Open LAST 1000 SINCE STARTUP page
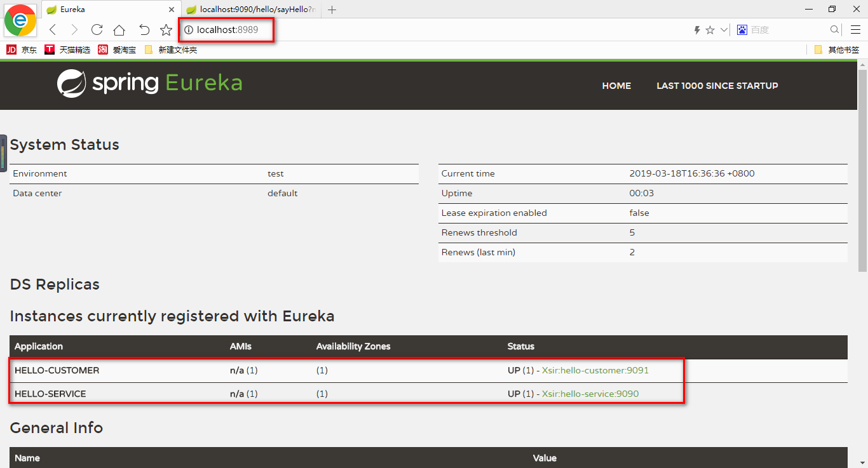The height and width of the screenshot is (468, 868). pos(717,86)
